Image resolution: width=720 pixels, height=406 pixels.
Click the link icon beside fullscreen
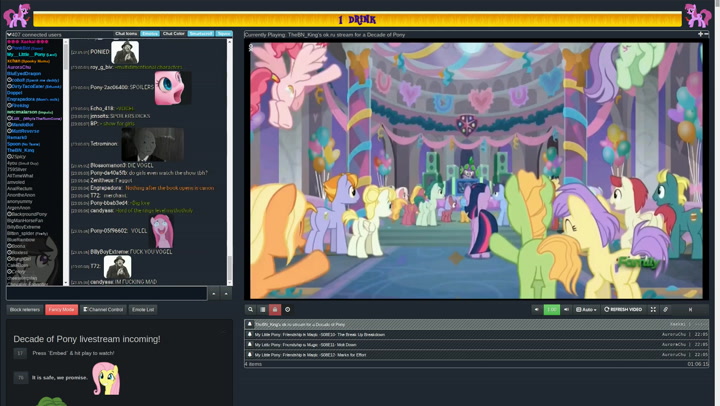pyautogui.click(x=666, y=310)
